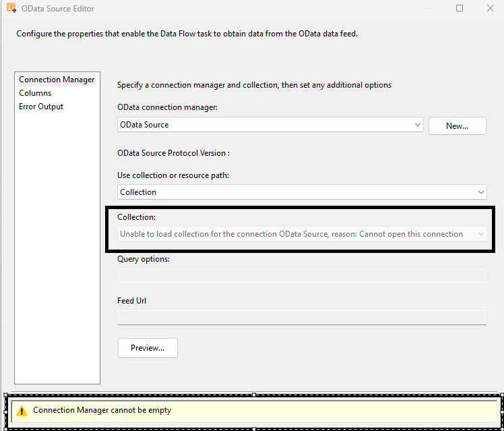Click the 'OData Source Editor' title text

[58, 9]
